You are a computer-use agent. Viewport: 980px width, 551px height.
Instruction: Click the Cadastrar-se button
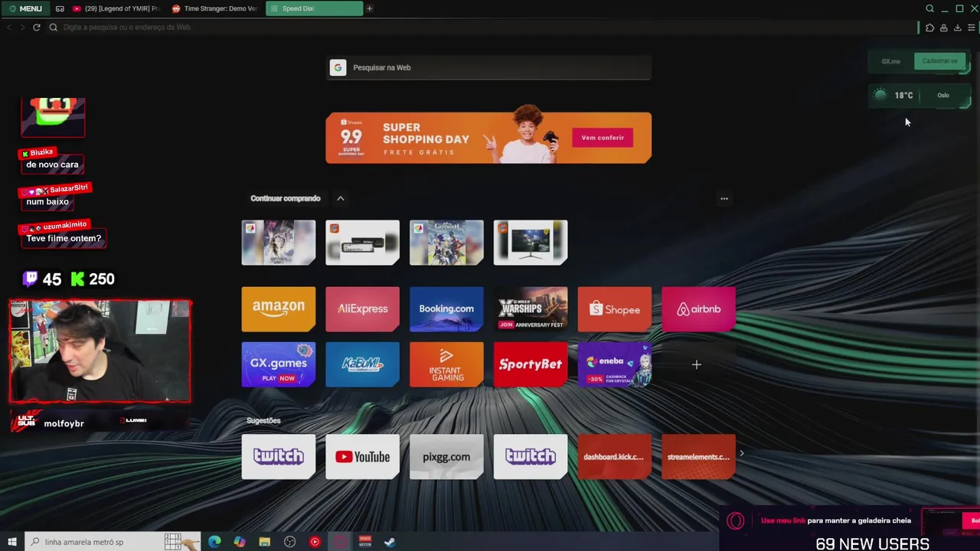tap(939, 61)
